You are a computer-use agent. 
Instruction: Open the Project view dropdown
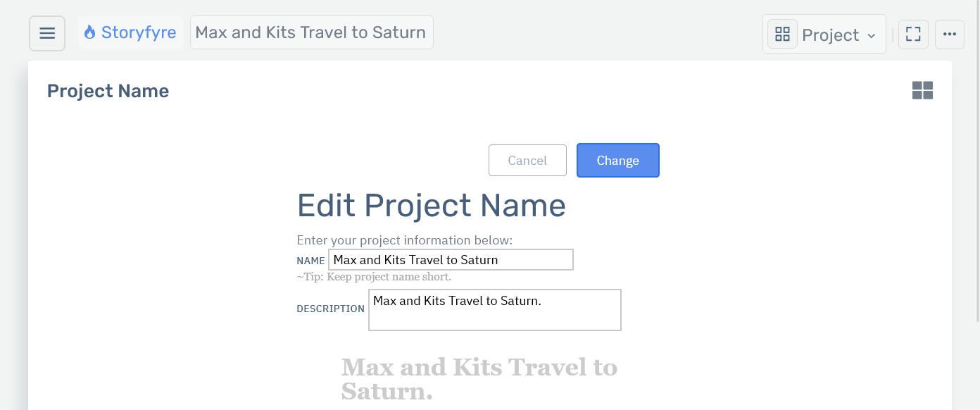pos(831,34)
